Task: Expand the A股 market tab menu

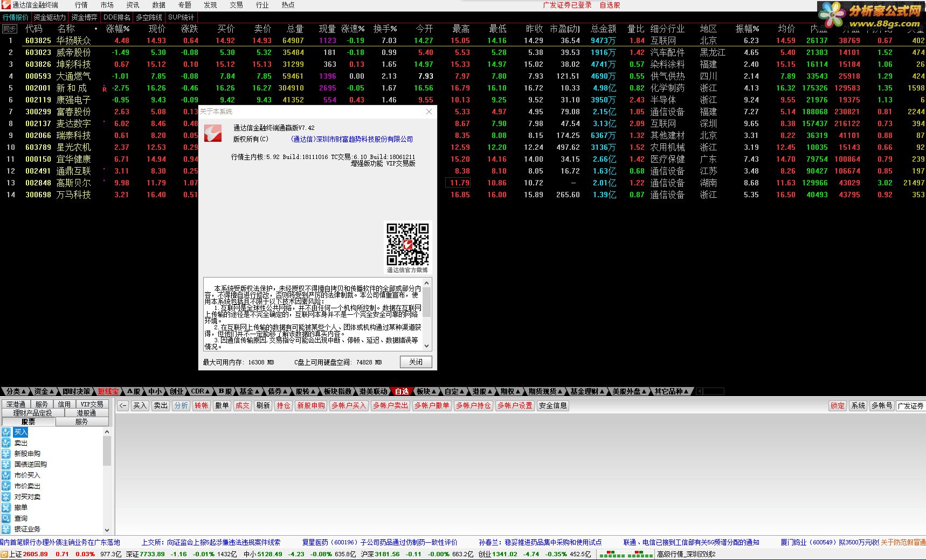Action: pos(137,391)
